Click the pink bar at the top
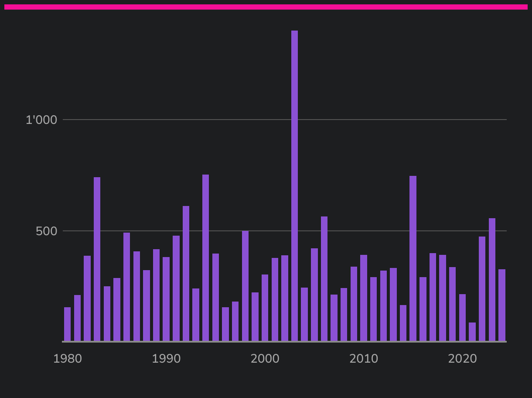The image size is (532, 398). click(x=266, y=7)
